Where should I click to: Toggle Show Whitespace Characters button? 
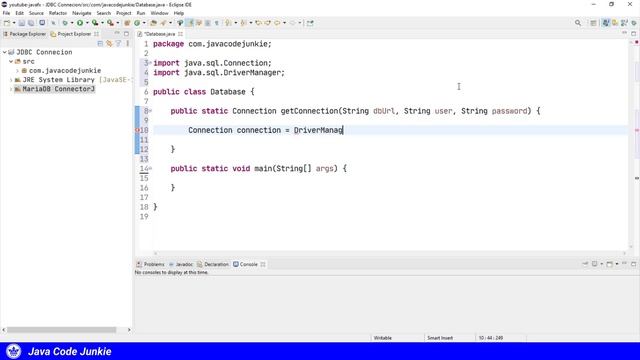(x=216, y=23)
